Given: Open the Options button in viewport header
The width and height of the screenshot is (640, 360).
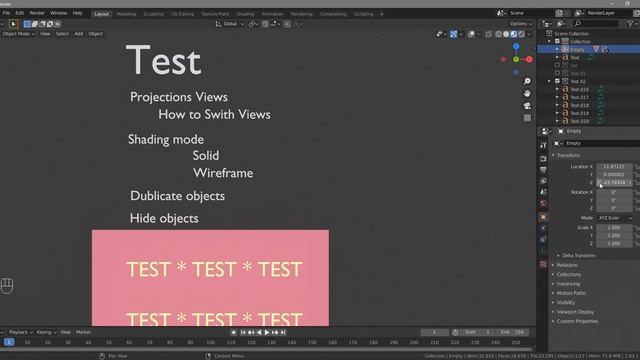Looking at the screenshot, I should point(521,24).
